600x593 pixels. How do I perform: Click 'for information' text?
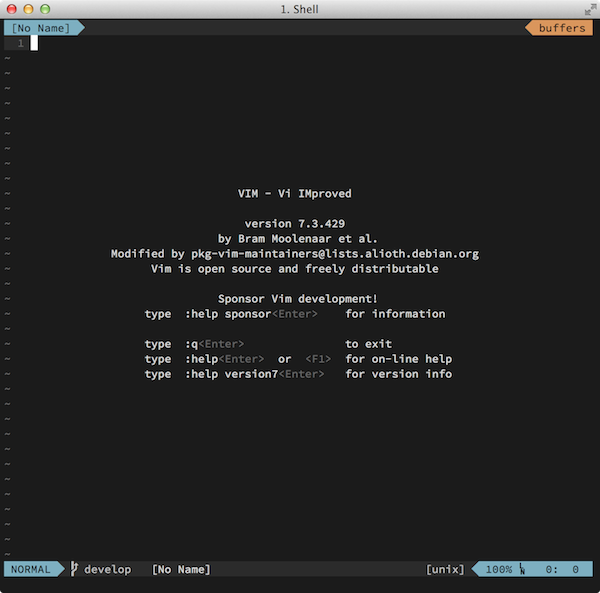[395, 314]
